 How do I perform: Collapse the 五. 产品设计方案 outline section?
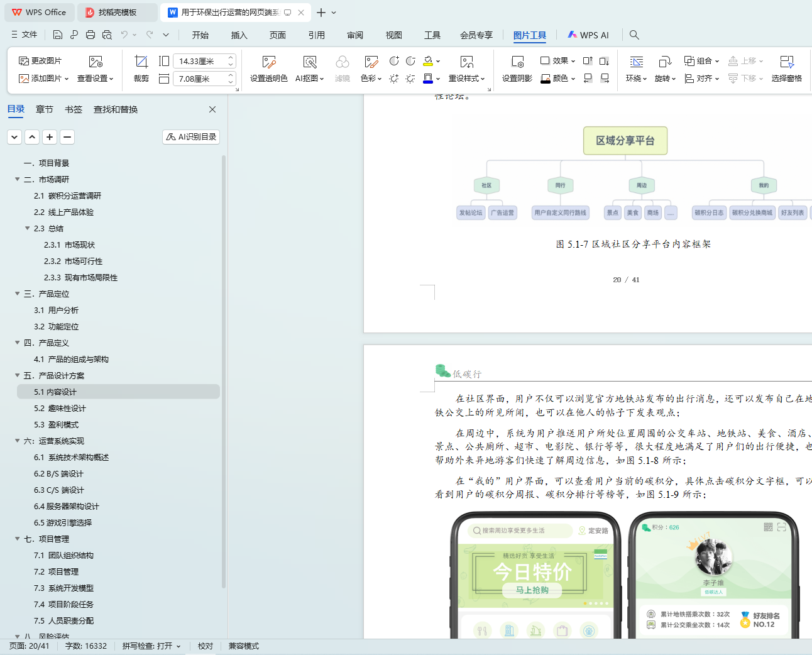coord(18,375)
